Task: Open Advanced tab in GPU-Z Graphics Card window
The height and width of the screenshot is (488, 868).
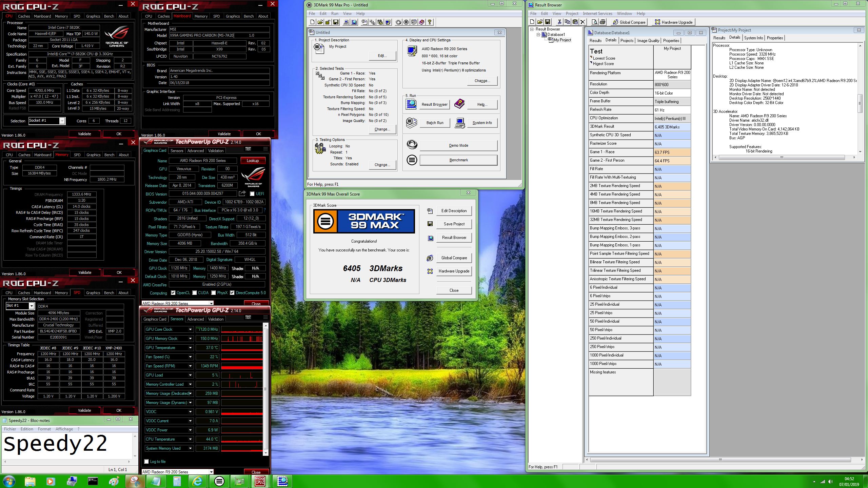Action: (x=196, y=151)
